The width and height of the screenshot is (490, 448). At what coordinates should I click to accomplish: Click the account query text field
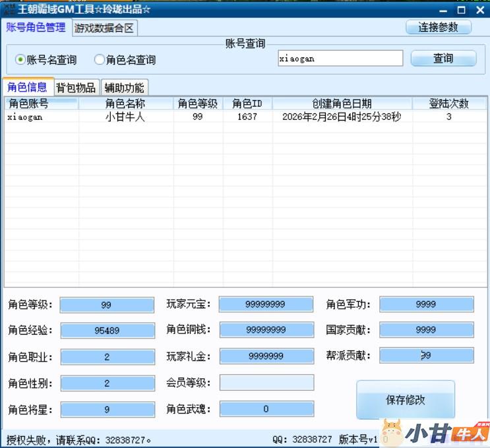point(340,59)
